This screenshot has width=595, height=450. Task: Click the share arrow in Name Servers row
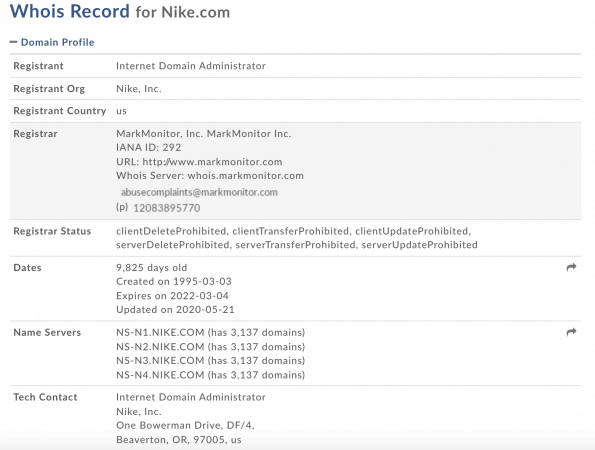tap(571, 332)
